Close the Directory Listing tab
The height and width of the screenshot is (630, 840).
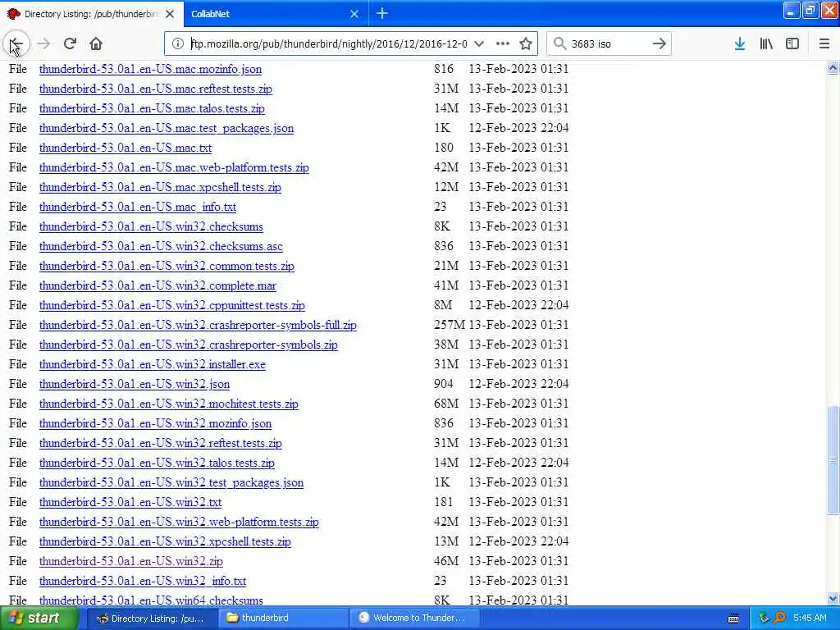170,14
